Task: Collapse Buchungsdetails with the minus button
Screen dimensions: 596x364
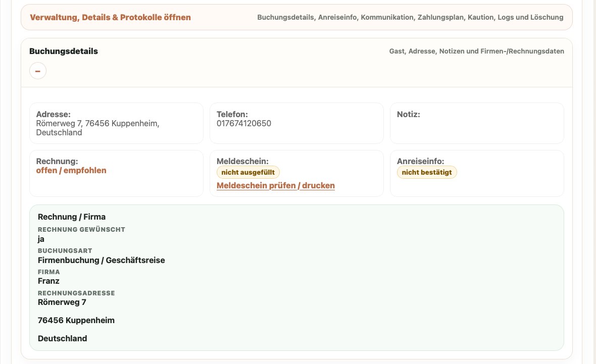Action: (38, 71)
